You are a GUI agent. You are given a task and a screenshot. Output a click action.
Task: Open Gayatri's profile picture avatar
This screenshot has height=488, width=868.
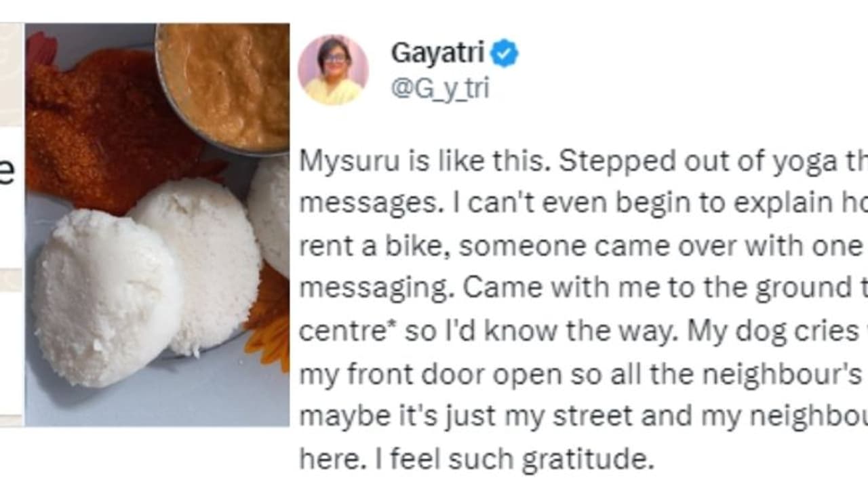[x=333, y=70]
